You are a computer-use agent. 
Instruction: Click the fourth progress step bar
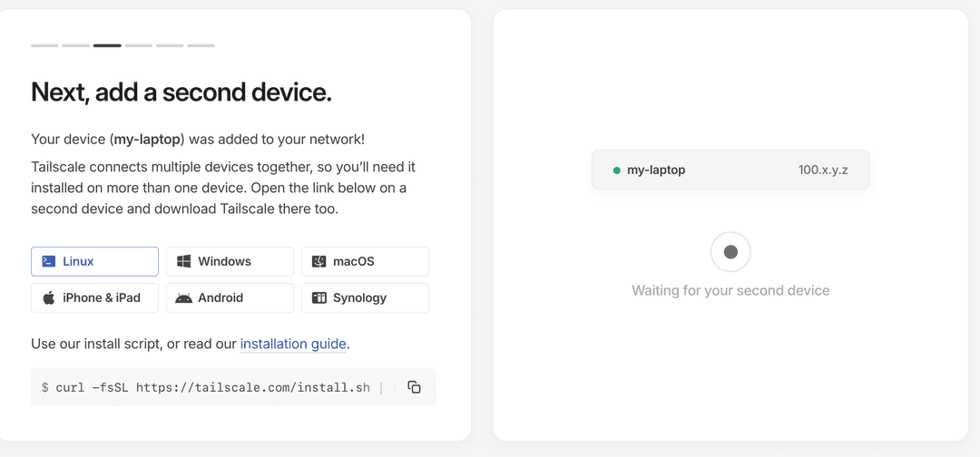pyautogui.click(x=139, y=45)
